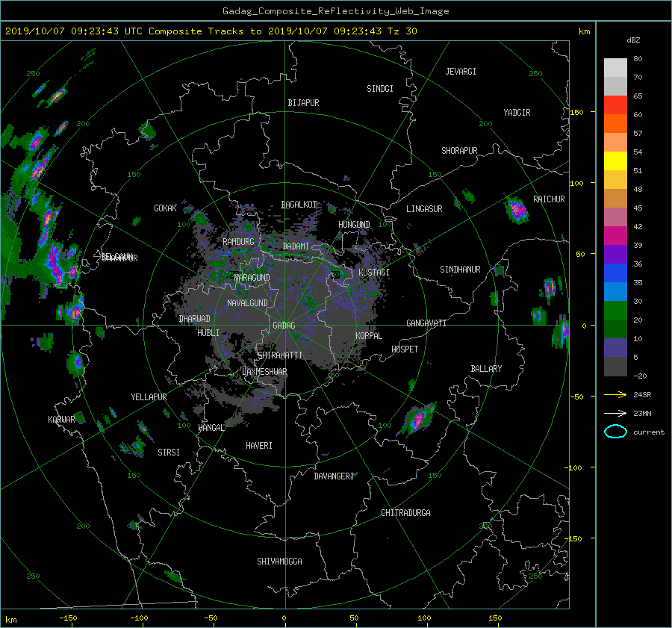This screenshot has width=672, height=628.
Task: Select the YELLAPUR city label
Action: click(x=149, y=397)
